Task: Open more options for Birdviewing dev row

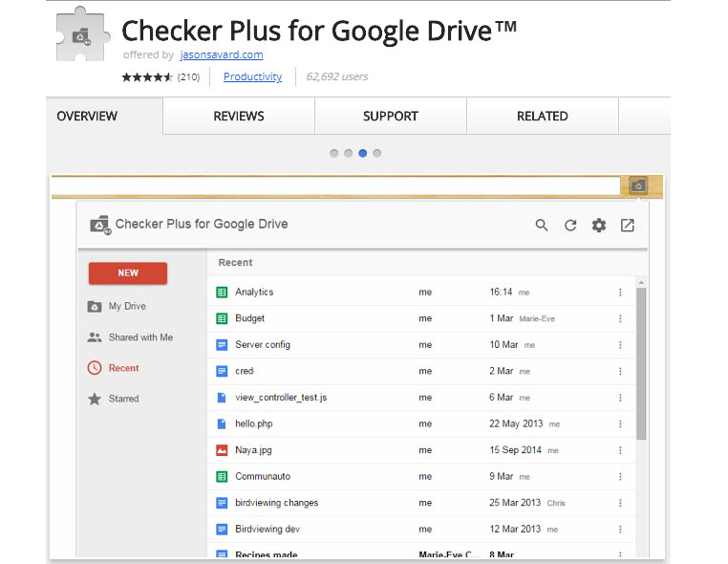Action: point(620,530)
